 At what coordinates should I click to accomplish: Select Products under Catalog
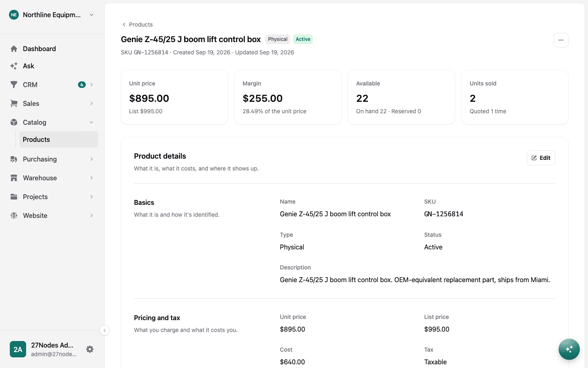(58, 139)
